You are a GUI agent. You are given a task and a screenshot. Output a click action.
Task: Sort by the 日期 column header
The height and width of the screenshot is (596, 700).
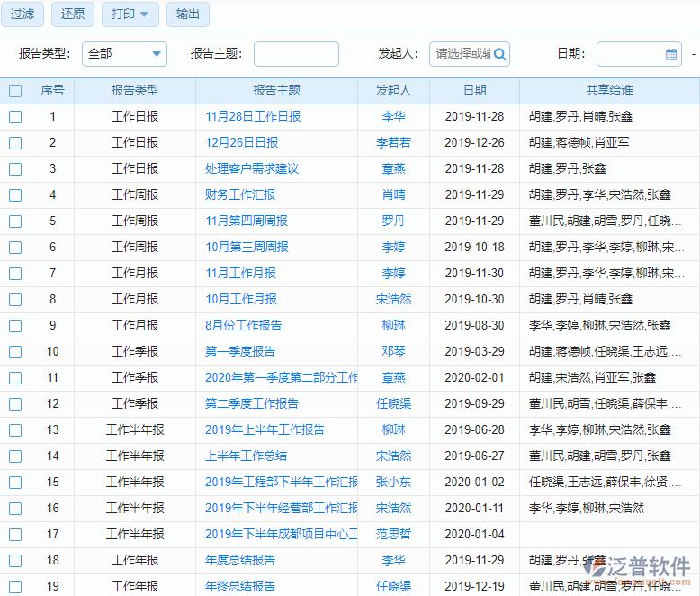[x=474, y=91]
